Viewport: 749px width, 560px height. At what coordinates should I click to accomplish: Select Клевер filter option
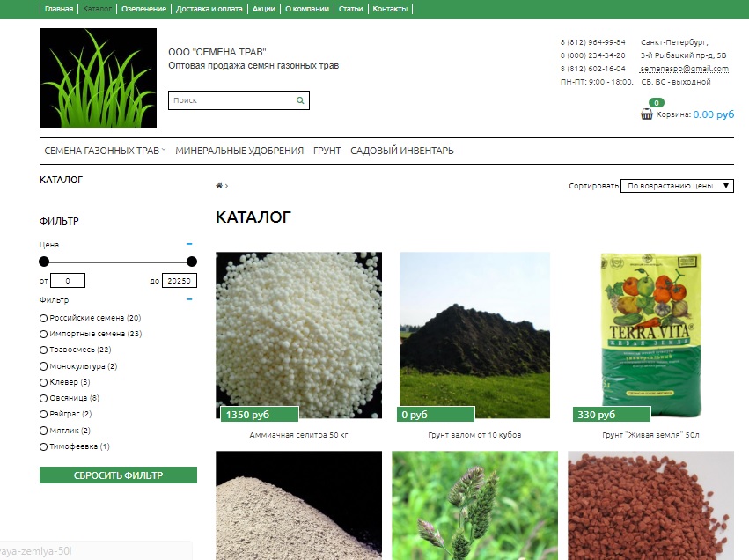(43, 383)
